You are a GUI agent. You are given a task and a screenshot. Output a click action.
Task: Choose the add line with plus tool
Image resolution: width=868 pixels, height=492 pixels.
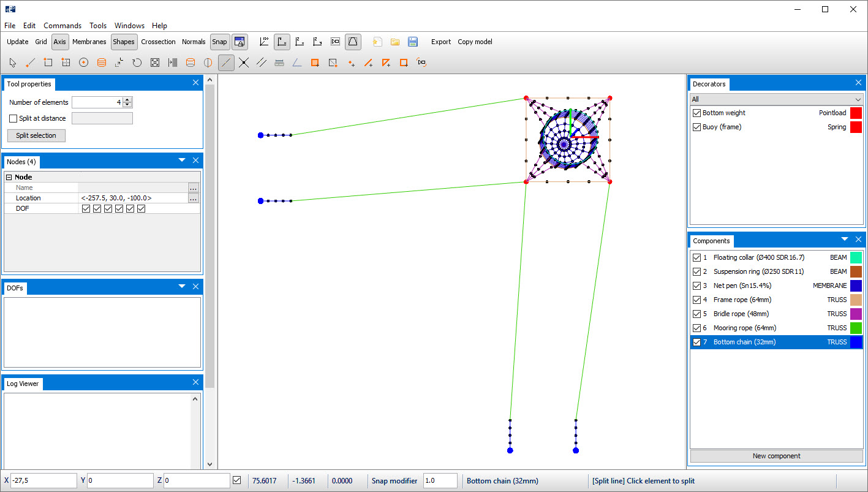click(368, 62)
